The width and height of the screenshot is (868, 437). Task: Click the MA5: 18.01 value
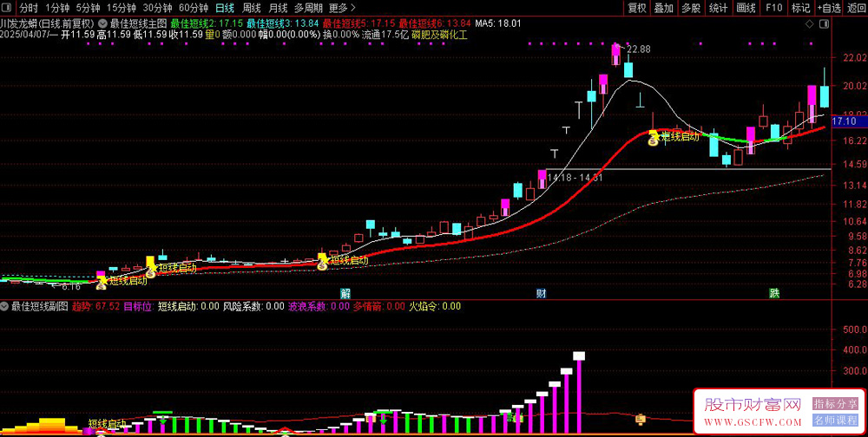click(x=498, y=23)
